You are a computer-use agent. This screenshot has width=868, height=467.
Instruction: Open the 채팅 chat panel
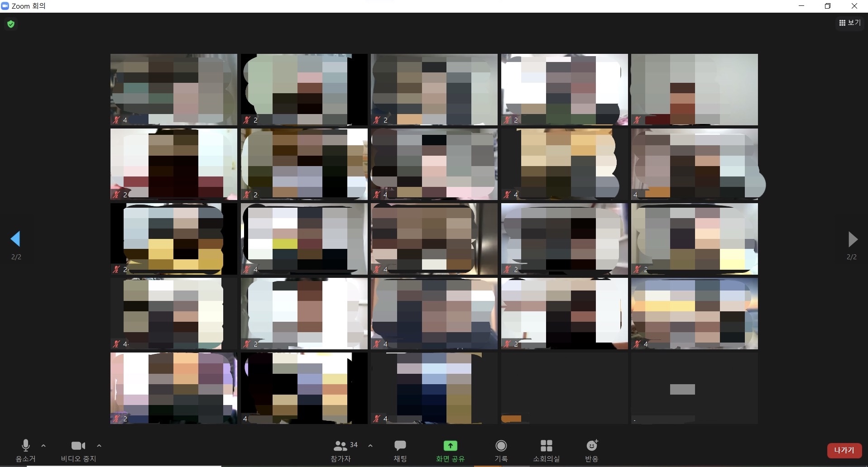400,450
